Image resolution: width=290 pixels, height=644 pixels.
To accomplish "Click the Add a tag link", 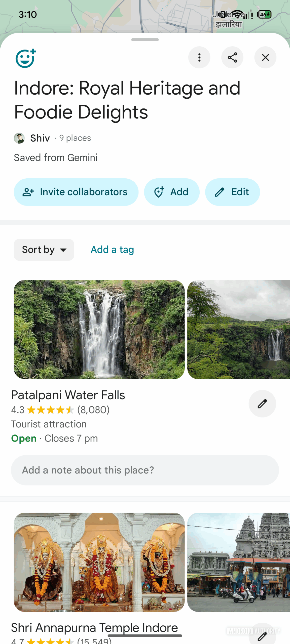I will 112,250.
